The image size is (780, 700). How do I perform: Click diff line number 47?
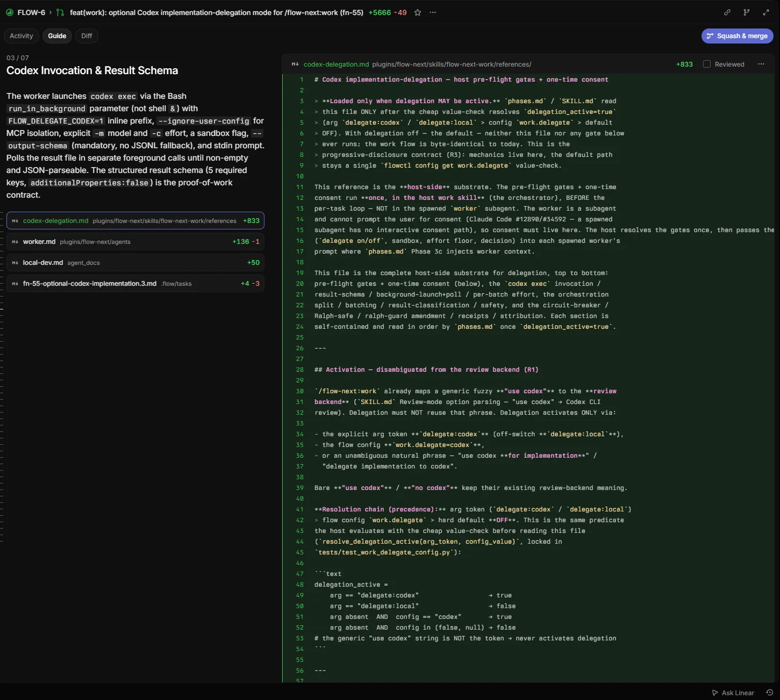pyautogui.click(x=300, y=574)
